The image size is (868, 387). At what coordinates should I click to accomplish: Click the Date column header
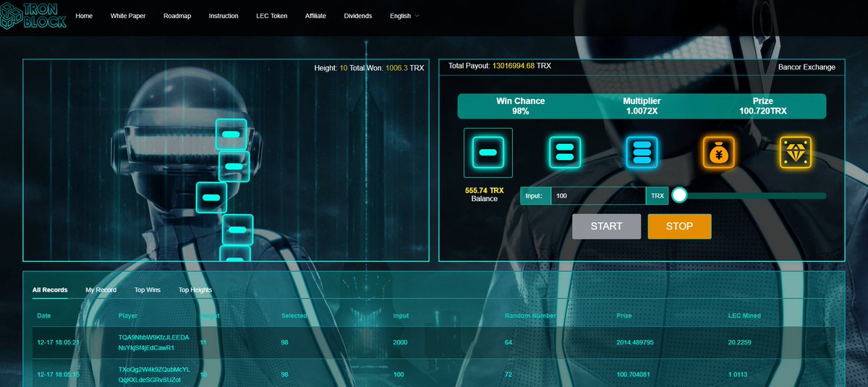(x=44, y=315)
